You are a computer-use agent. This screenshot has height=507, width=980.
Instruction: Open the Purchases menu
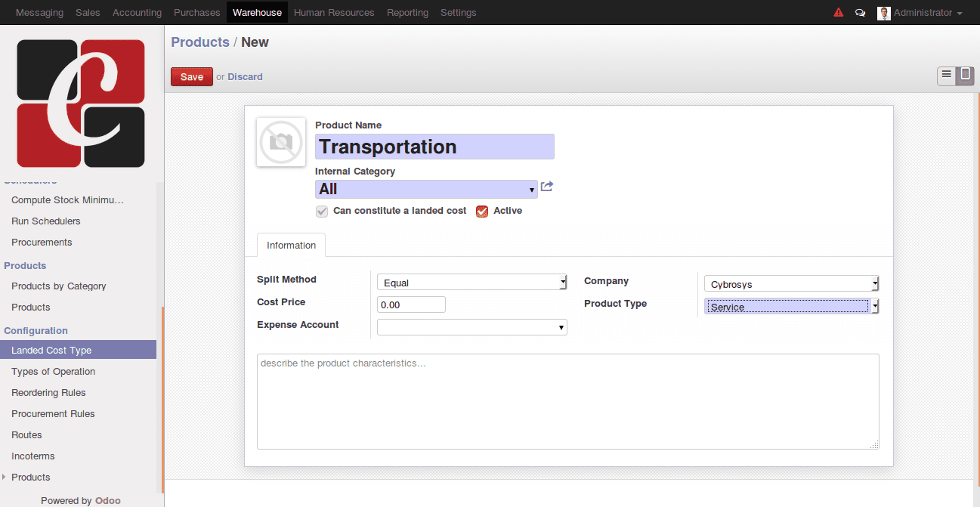(196, 13)
